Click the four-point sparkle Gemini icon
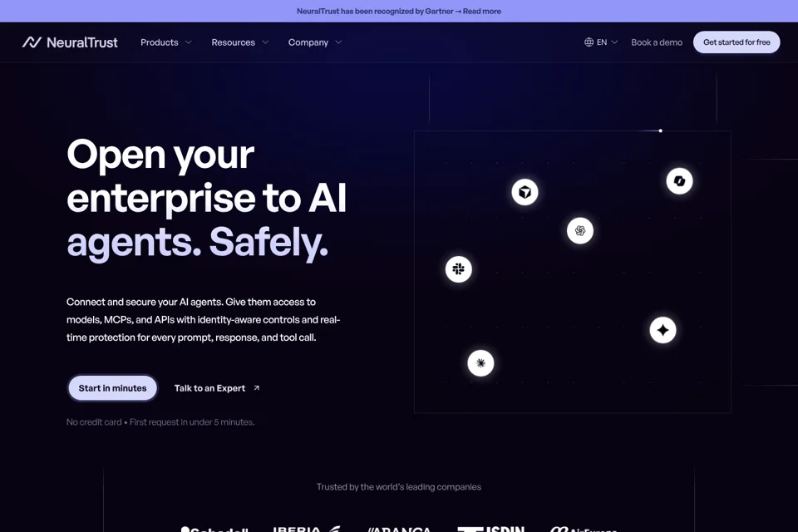798x532 pixels. coord(663,330)
